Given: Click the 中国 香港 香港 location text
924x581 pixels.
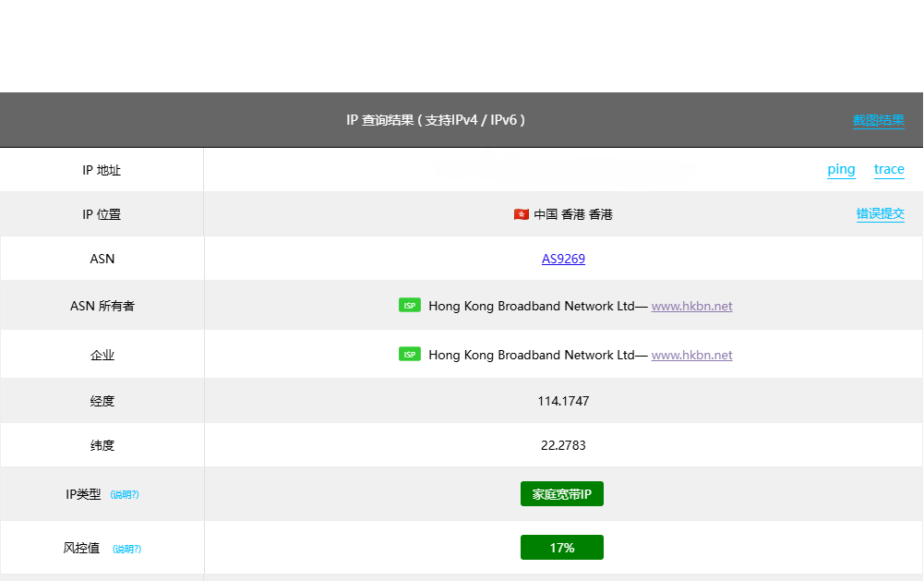Looking at the screenshot, I should [x=572, y=214].
